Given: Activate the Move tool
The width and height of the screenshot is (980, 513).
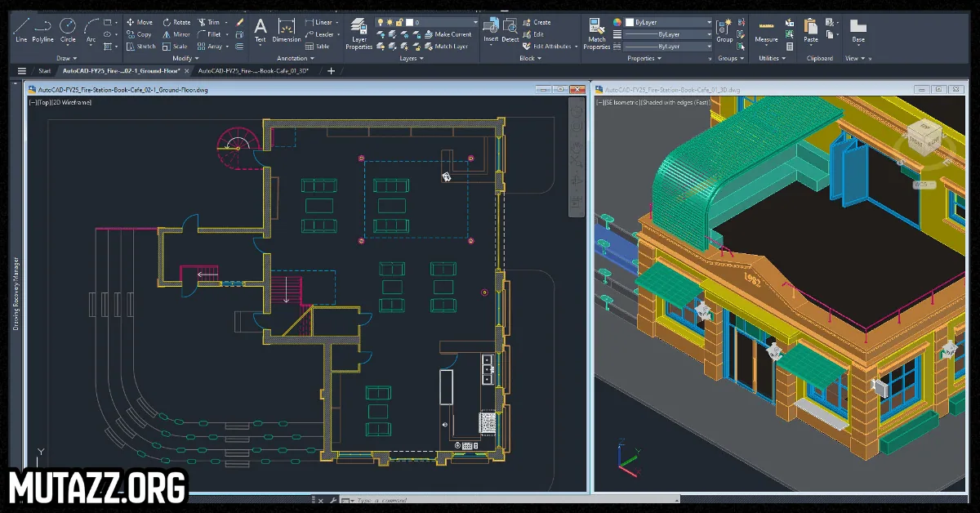Looking at the screenshot, I should coord(139,22).
